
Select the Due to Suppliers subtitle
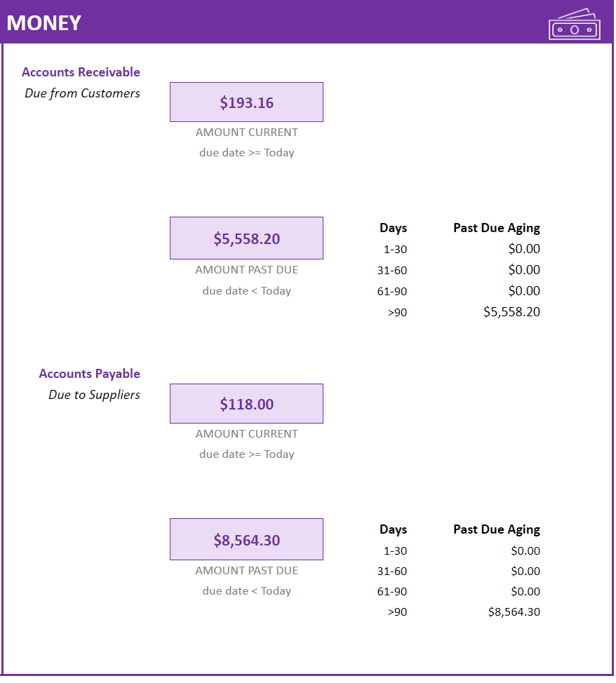point(94,395)
